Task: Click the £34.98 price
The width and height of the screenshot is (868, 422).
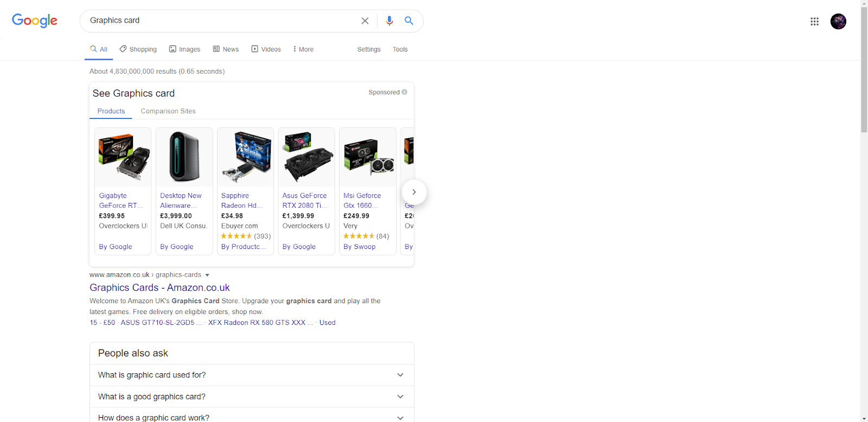Action: [232, 216]
